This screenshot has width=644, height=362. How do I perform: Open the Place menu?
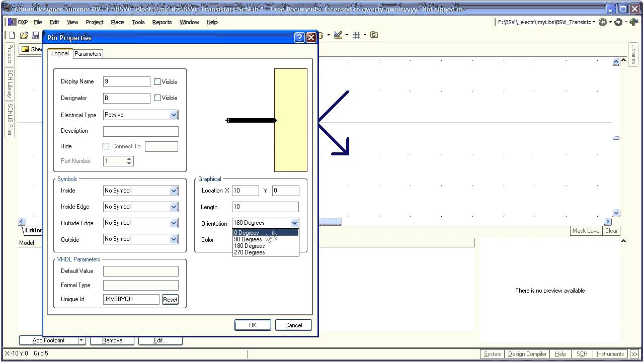click(117, 22)
